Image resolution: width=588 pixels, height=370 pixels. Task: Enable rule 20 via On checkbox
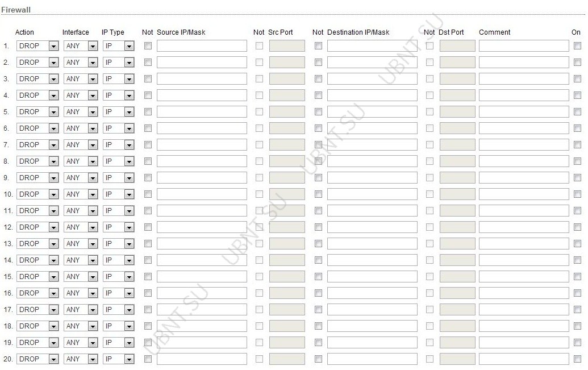tap(578, 359)
